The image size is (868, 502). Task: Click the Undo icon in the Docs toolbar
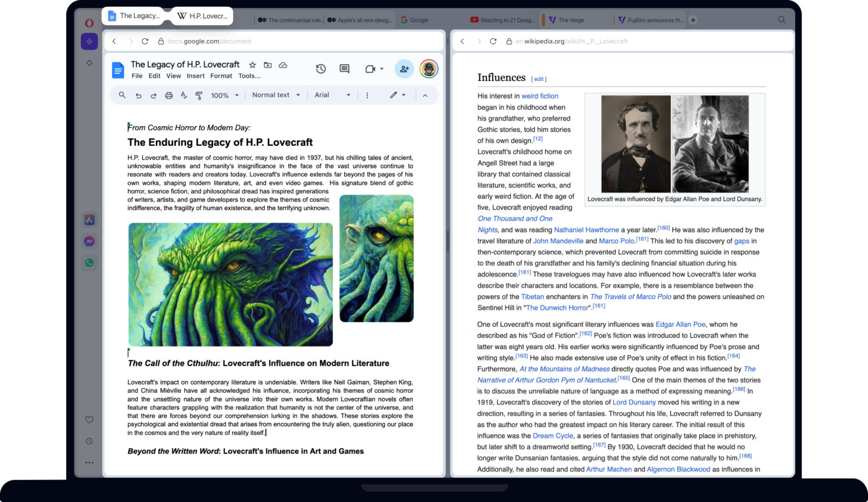[138, 95]
